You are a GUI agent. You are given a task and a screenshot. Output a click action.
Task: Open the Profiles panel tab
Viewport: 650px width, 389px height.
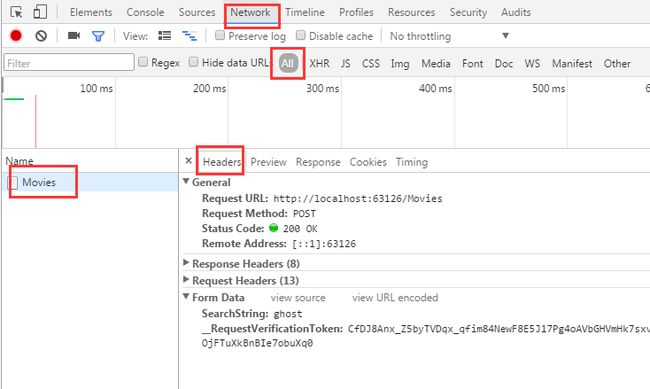(356, 12)
